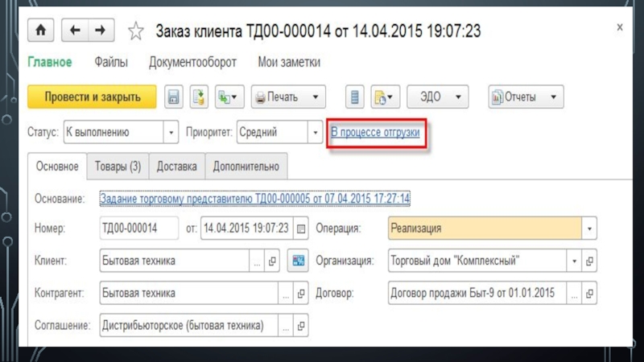
Task: Choose Соглашение via ellipsis button
Action: 286,326
